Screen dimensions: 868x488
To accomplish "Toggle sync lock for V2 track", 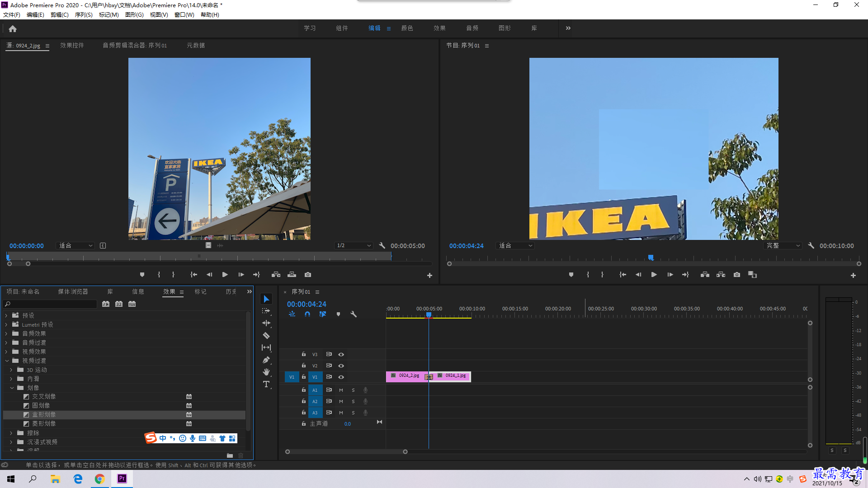I will [329, 366].
